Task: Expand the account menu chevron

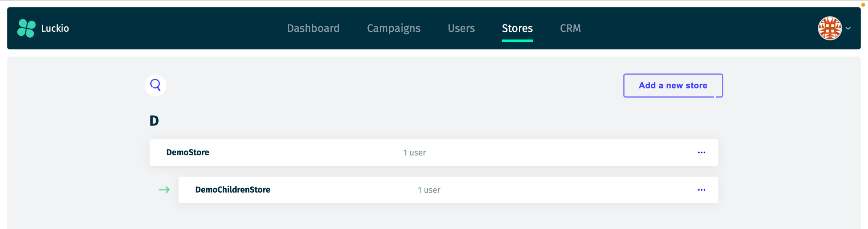Action: [x=848, y=28]
